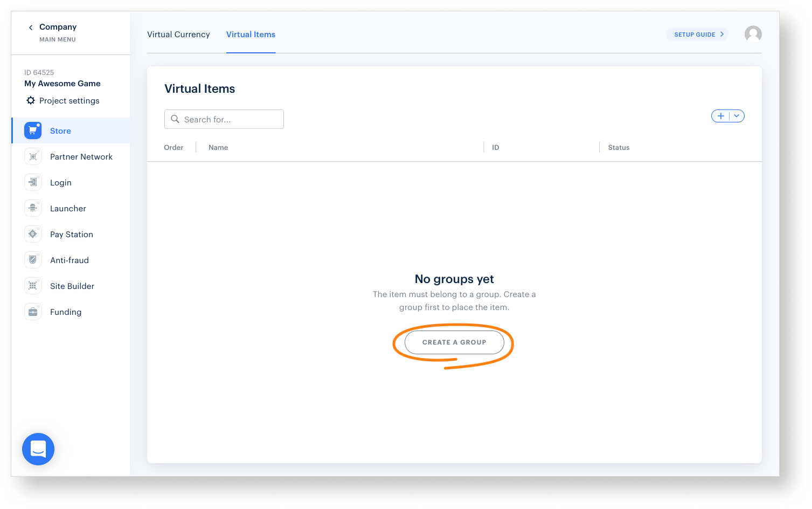Select the Site Builder grid icon
Viewport: 812px width, 509px height.
pos(33,286)
